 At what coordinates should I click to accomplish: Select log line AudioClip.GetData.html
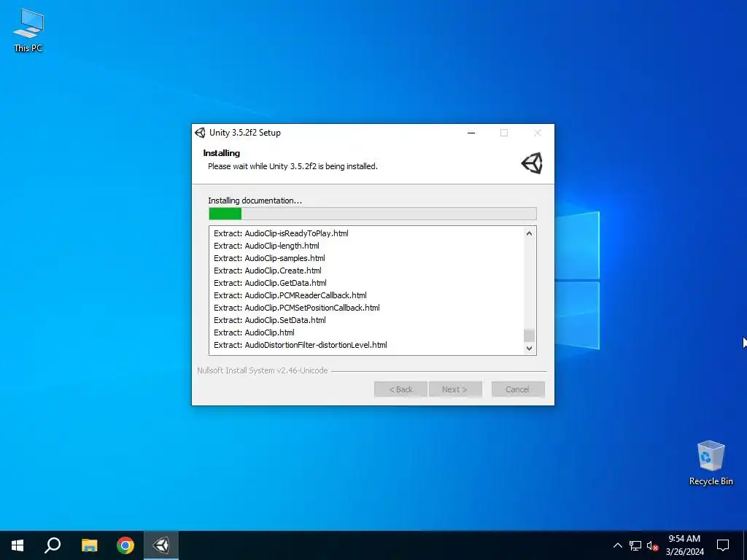[270, 283]
